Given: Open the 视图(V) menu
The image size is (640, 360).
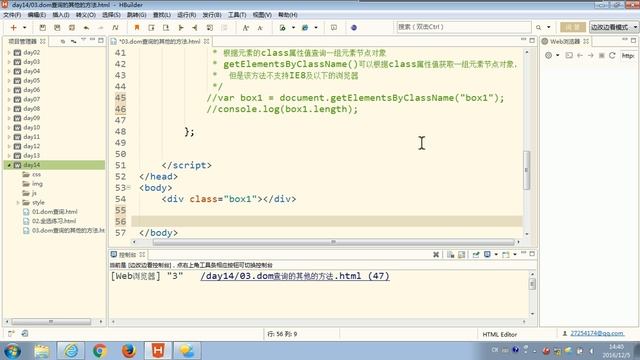Looking at the screenshot, I should tap(262, 15).
